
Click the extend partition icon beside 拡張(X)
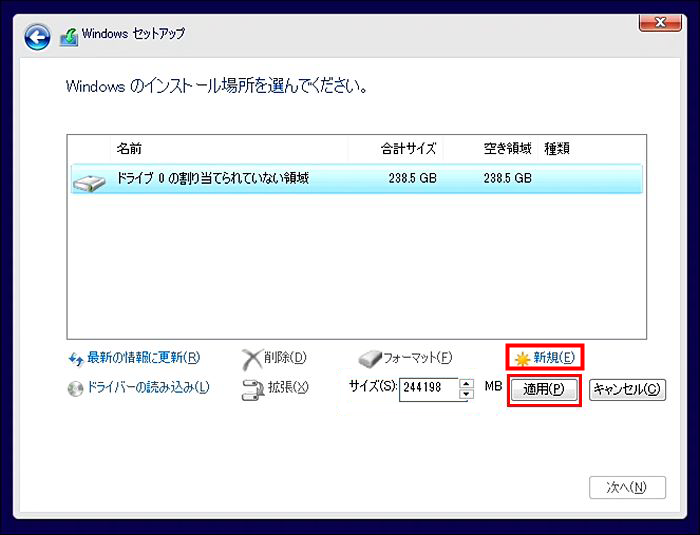[253, 390]
